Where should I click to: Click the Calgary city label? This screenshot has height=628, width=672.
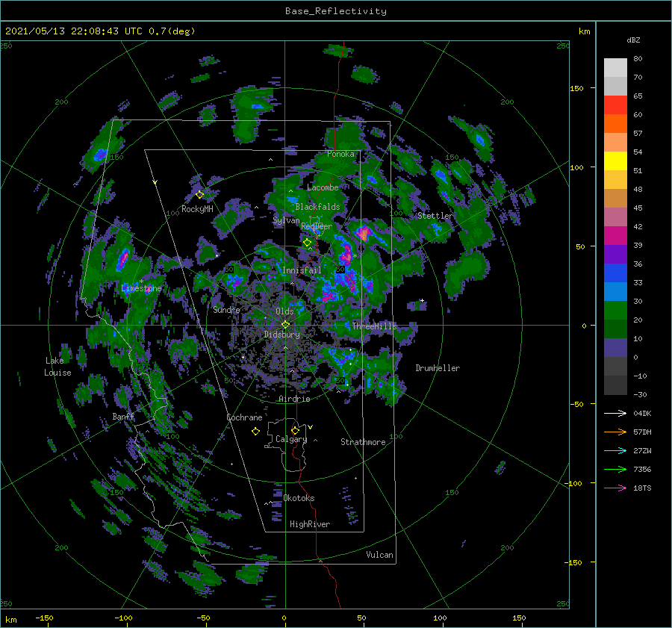(x=291, y=439)
